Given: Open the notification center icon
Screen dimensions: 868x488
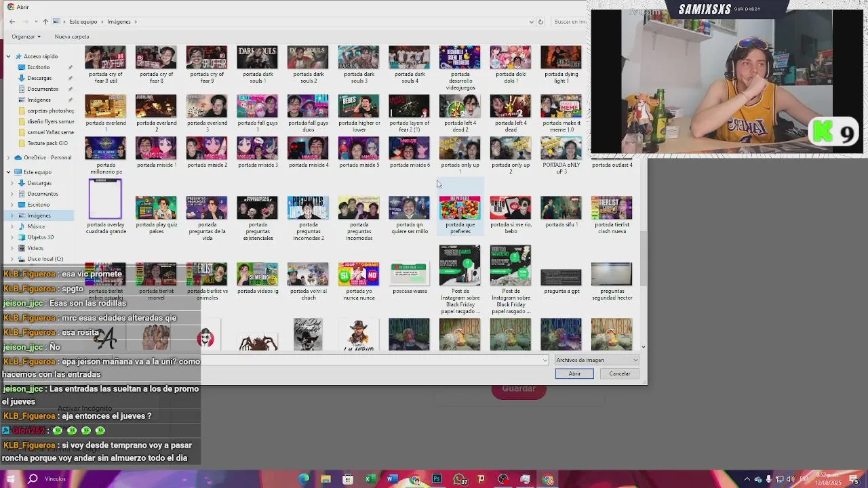Looking at the screenshot, I should (x=855, y=479).
